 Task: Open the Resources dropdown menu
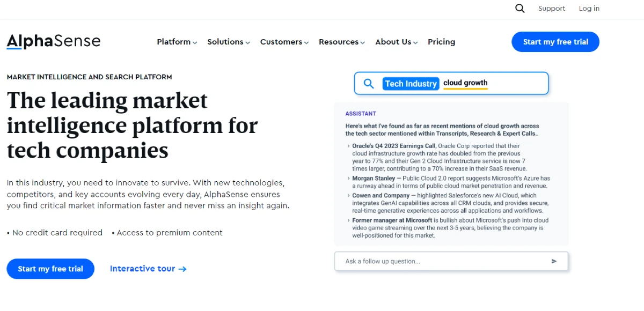point(342,42)
